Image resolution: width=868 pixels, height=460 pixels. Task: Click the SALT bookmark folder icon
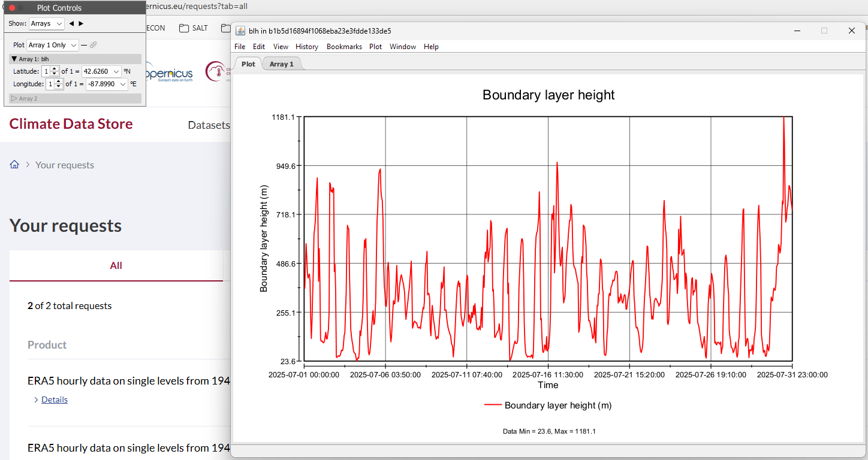pyautogui.click(x=183, y=28)
